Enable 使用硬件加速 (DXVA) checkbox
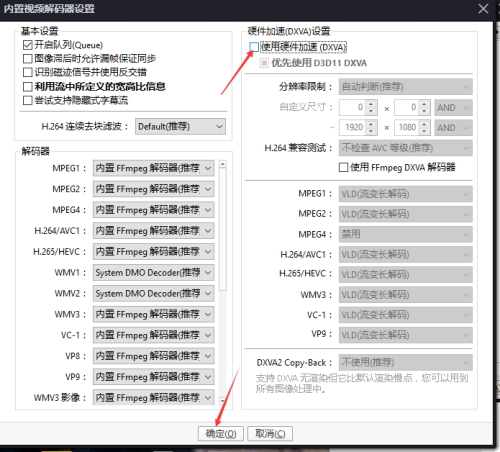This screenshot has width=500, height=452. [254, 47]
